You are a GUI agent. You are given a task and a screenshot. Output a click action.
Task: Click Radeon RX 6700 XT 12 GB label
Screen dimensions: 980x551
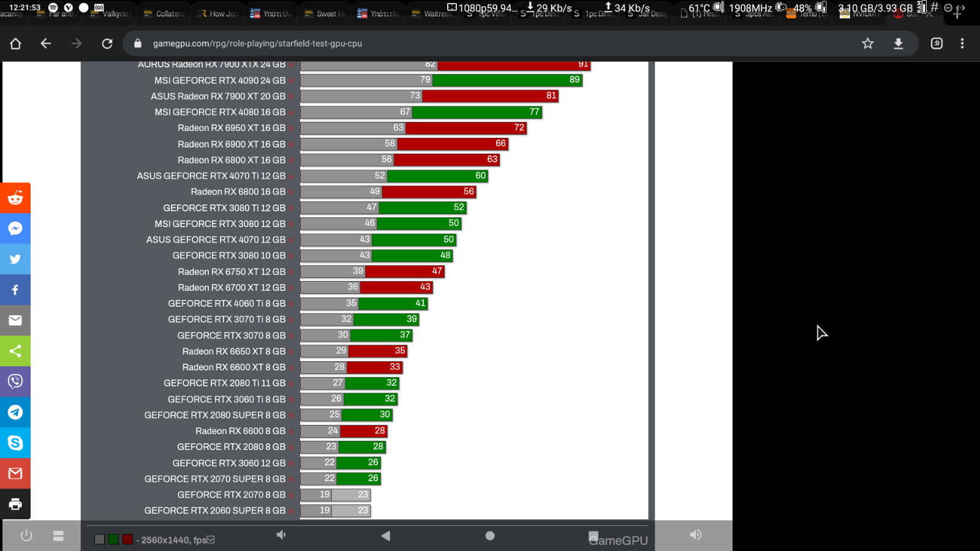click(x=232, y=288)
